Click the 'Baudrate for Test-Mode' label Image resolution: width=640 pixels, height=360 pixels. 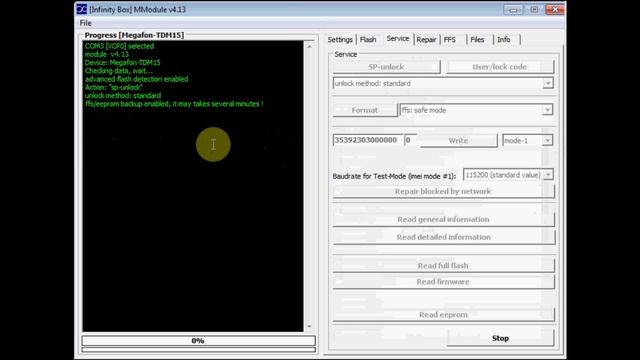coord(394,176)
